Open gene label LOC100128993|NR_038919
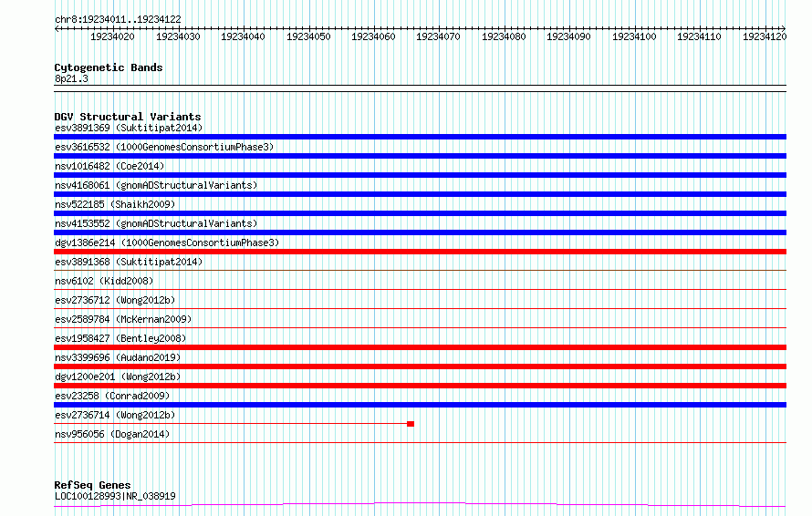The height and width of the screenshot is (516, 812). [115, 496]
